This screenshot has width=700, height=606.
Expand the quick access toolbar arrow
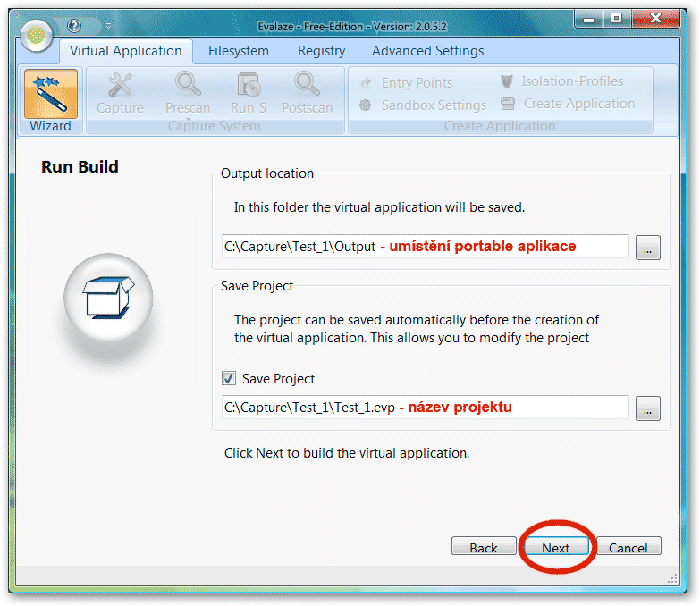[108, 26]
